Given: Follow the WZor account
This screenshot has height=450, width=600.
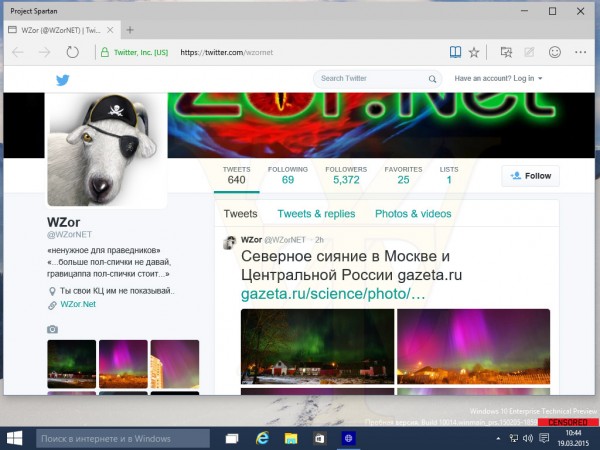Looking at the screenshot, I should pyautogui.click(x=530, y=176).
